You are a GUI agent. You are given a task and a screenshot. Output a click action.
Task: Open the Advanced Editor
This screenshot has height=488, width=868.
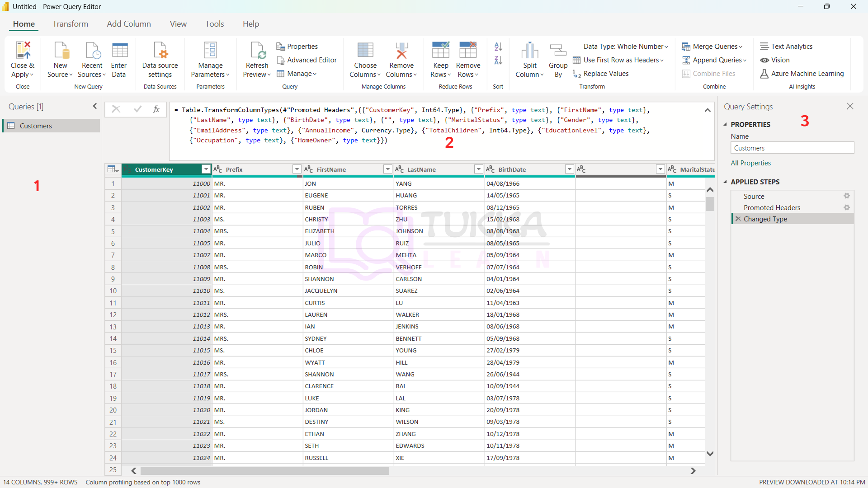coord(307,60)
